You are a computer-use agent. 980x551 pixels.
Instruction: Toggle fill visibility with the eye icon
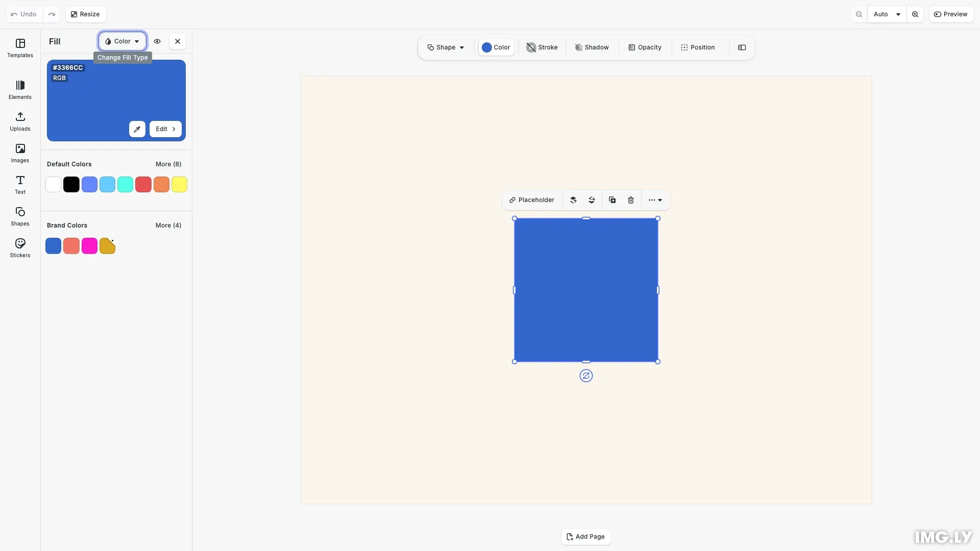pos(157,41)
